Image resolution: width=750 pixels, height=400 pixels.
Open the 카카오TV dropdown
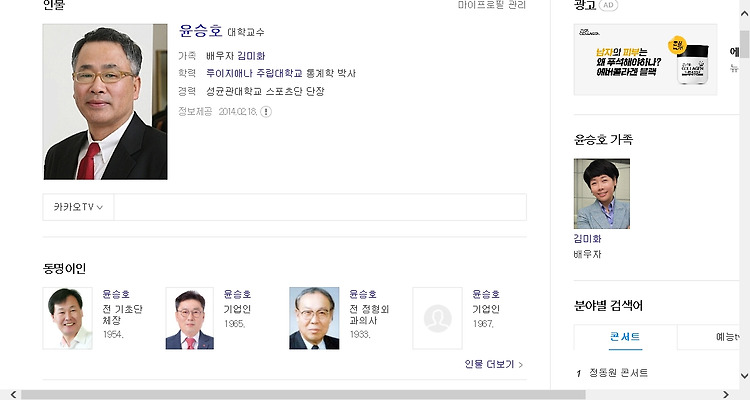(x=78, y=207)
